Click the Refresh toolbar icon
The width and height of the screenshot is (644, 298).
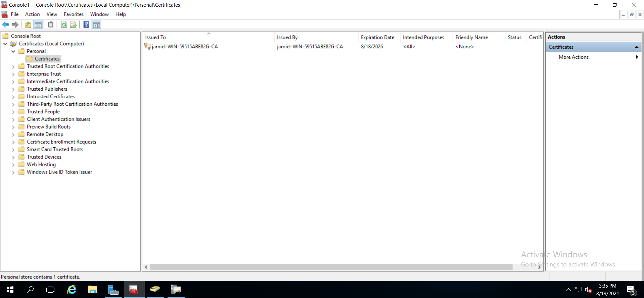pyautogui.click(x=64, y=24)
